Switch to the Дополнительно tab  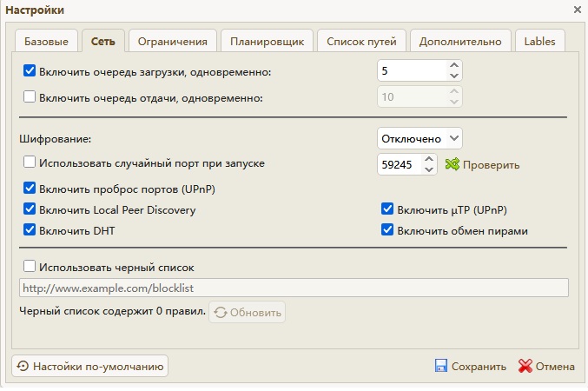pos(460,41)
